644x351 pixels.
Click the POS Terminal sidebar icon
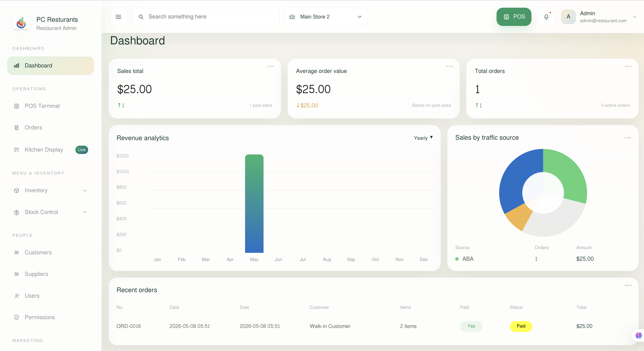(x=16, y=106)
